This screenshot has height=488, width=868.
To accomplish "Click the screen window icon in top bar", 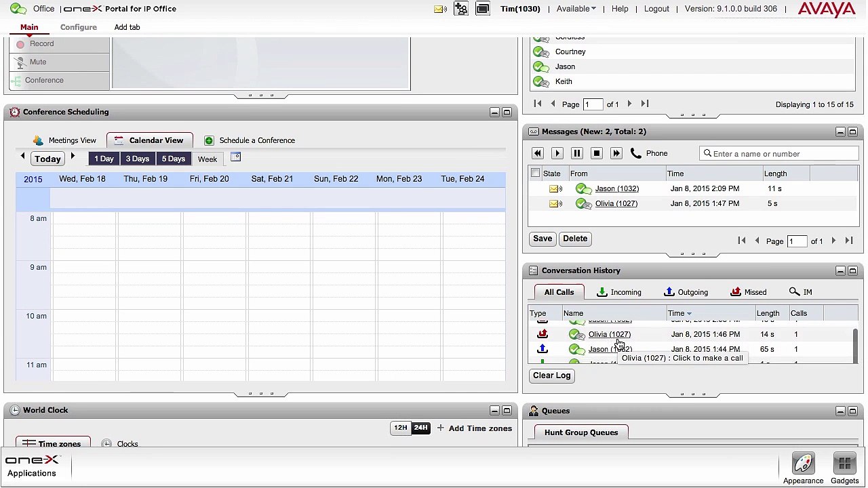I will [x=483, y=9].
